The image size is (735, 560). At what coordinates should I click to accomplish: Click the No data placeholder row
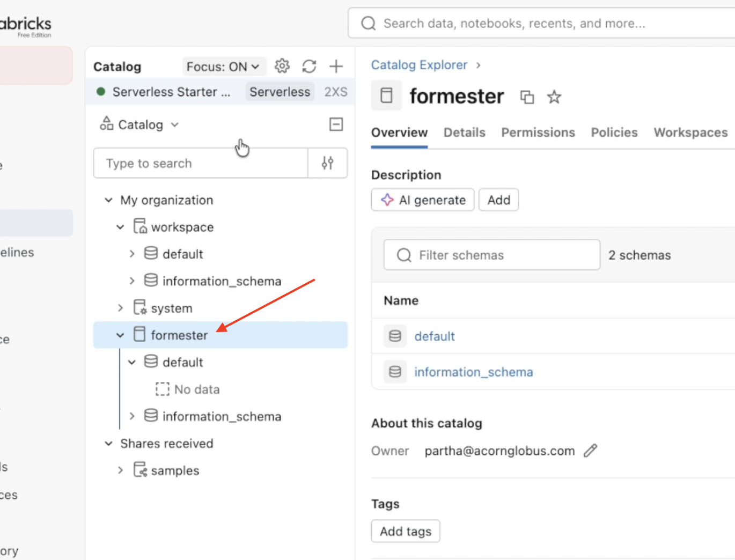coord(188,389)
